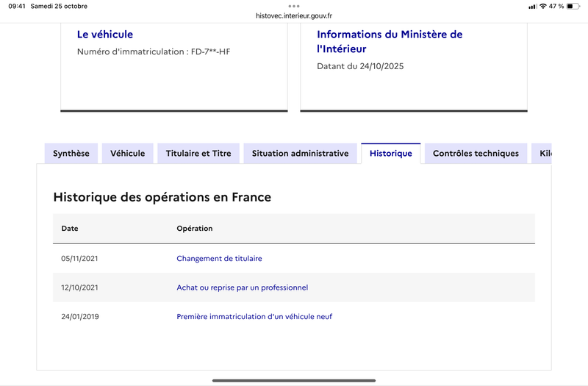Image resolution: width=588 pixels, height=386 pixels.
Task: Click Première immatriculation d'un véhicule neuf
Action: pos(254,317)
